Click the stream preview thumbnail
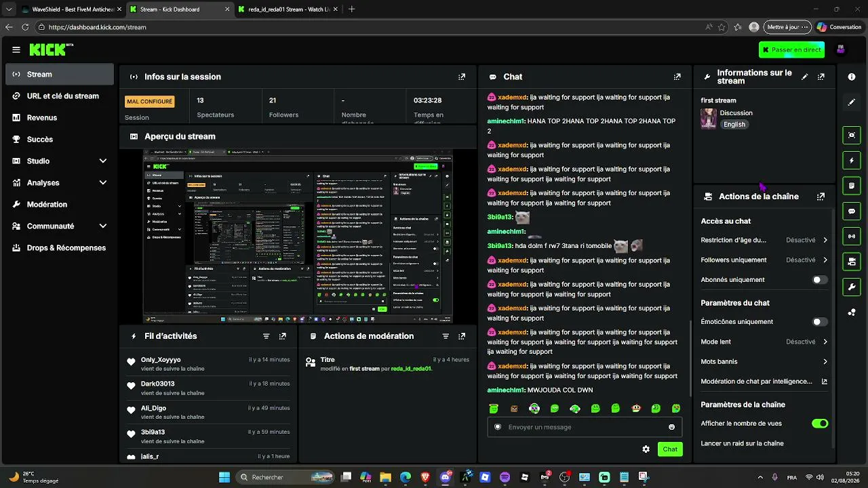Screen dimensions: 868x488 coord(297,237)
